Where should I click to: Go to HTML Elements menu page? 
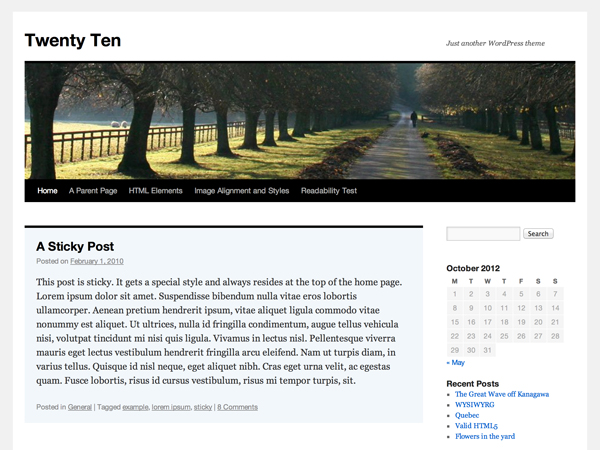(x=155, y=190)
